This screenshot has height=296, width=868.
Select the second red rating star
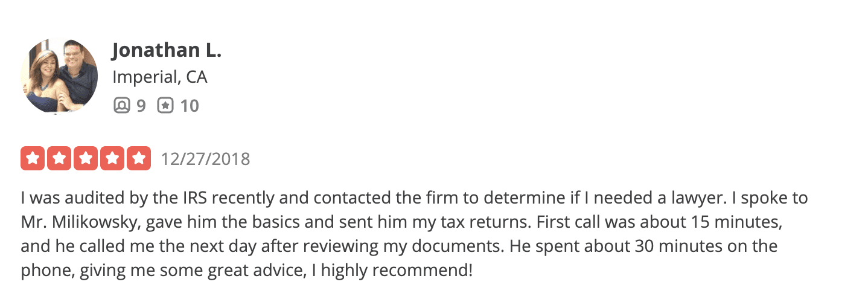(59, 159)
